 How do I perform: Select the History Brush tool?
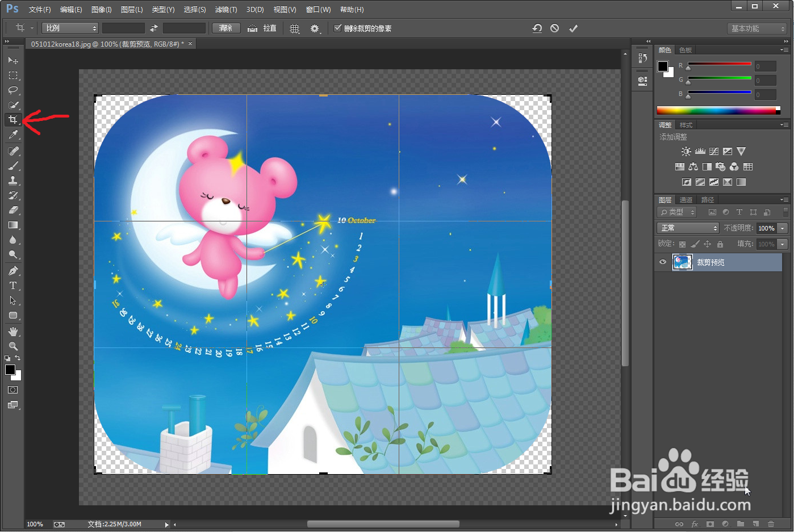coord(12,195)
